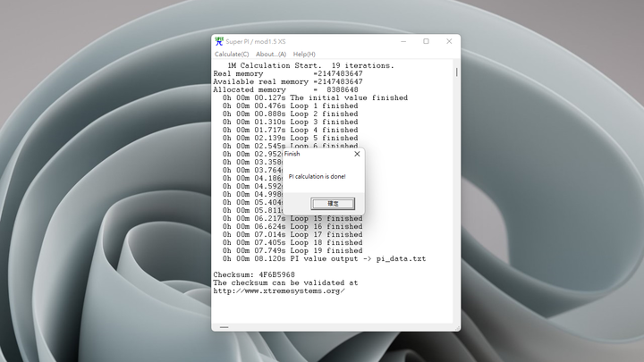Close the Finish dialog with X
Image resolution: width=644 pixels, height=362 pixels.
(357, 154)
